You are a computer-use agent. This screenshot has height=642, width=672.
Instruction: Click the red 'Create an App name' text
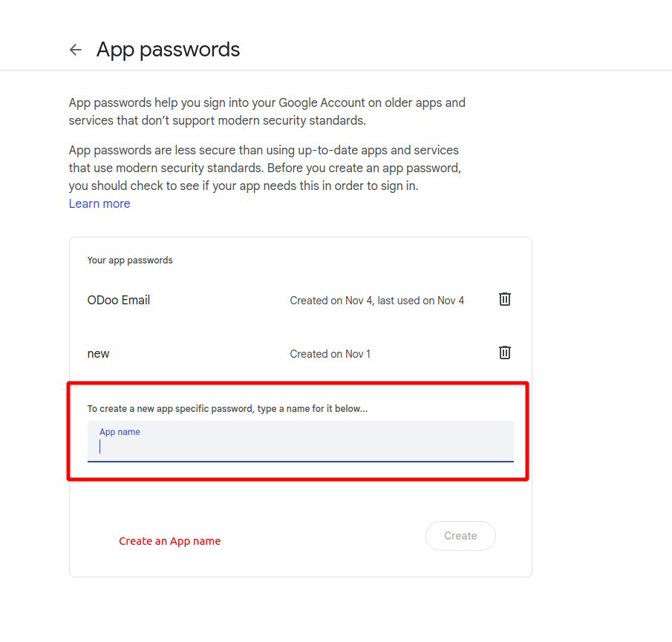[170, 541]
